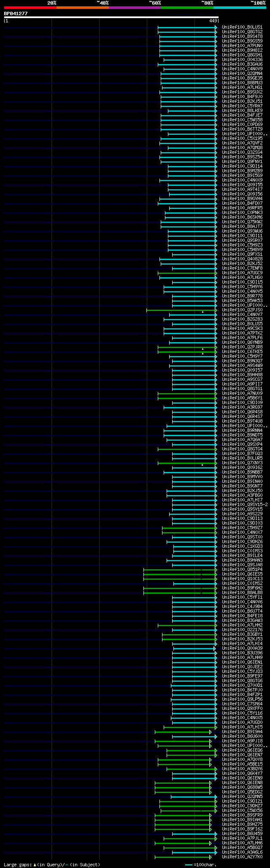This screenshot has width=270, height=868.
Task: Click the UniRef100_B6U7T4 hit name
Action: (242, 611)
